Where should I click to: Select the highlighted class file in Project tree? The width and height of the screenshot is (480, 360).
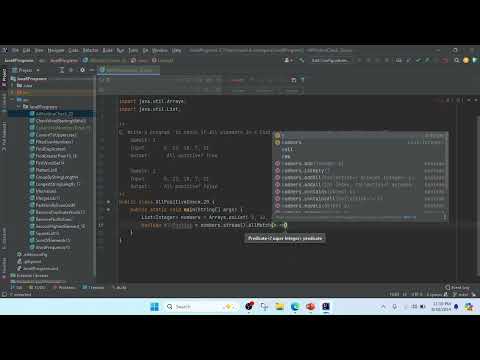53,114
